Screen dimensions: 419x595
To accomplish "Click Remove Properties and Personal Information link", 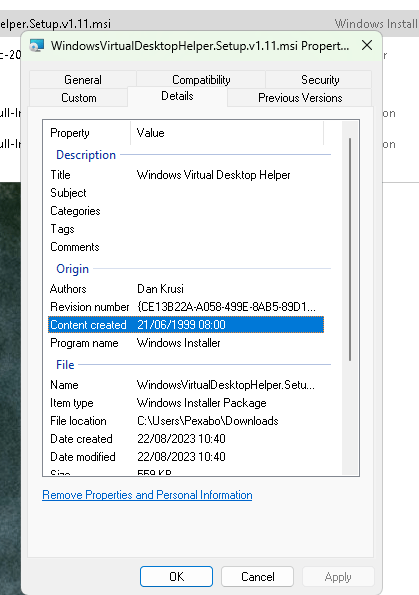I will [x=147, y=495].
